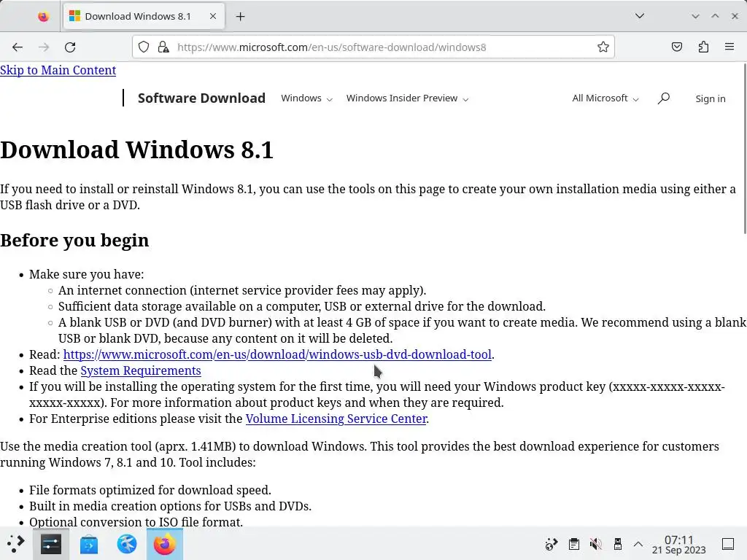Image resolution: width=747 pixels, height=560 pixels.
Task: Bookmark this page with the star
Action: (603, 47)
